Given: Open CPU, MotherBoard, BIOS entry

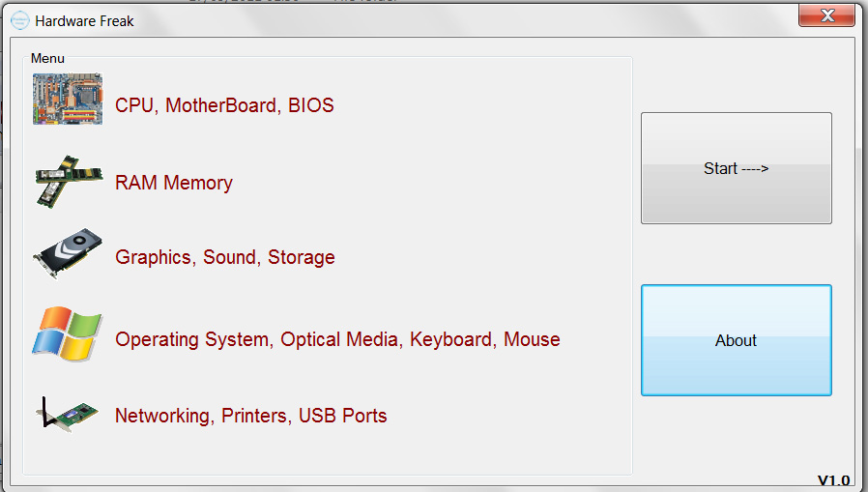Looking at the screenshot, I should 224,105.
